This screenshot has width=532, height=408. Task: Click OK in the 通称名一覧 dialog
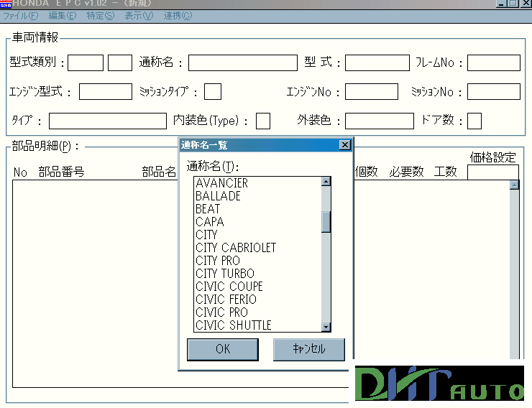click(223, 349)
